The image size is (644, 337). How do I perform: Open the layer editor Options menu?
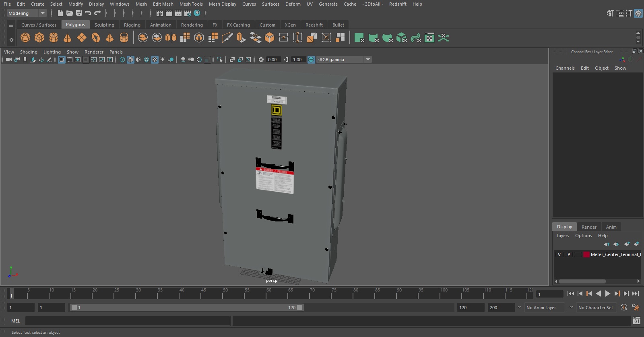point(584,236)
